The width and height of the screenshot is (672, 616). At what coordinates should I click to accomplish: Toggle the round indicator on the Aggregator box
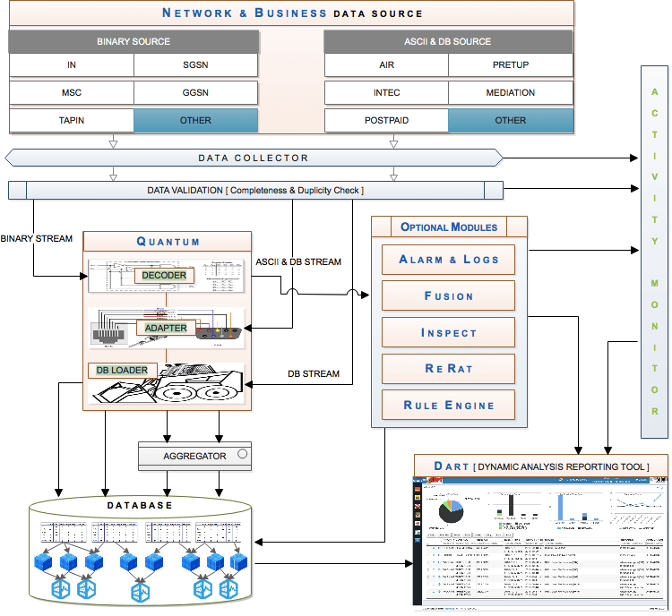(x=242, y=454)
